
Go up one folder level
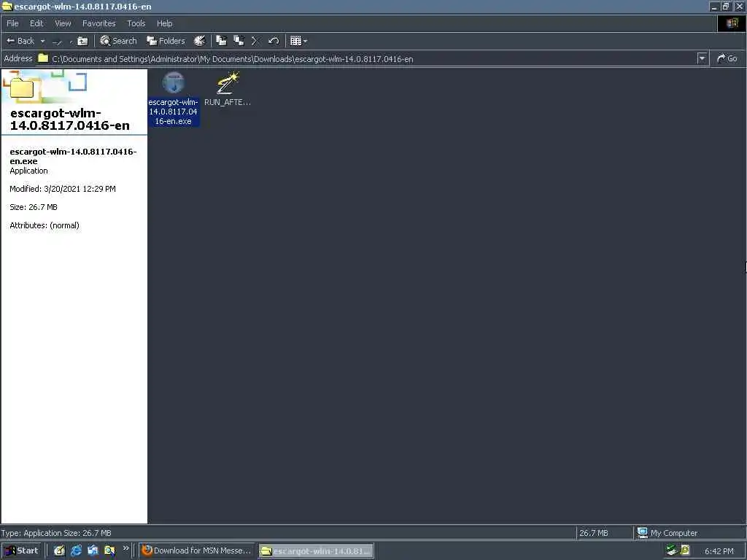pos(82,41)
